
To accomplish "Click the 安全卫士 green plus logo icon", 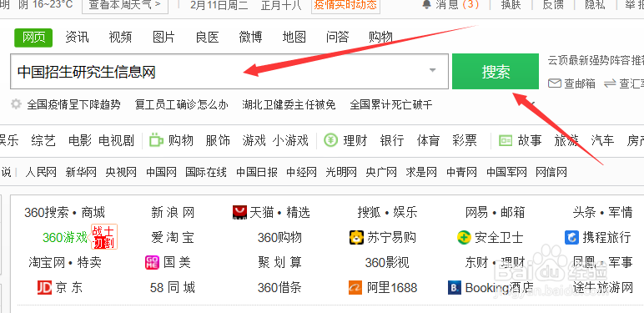I will 464,237.
